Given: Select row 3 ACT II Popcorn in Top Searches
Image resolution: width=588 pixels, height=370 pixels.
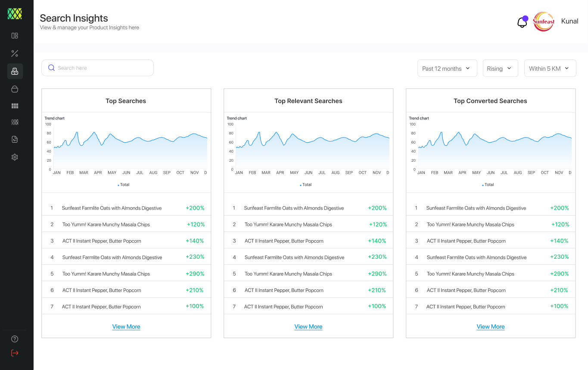Looking at the screenshot, I should point(126,241).
